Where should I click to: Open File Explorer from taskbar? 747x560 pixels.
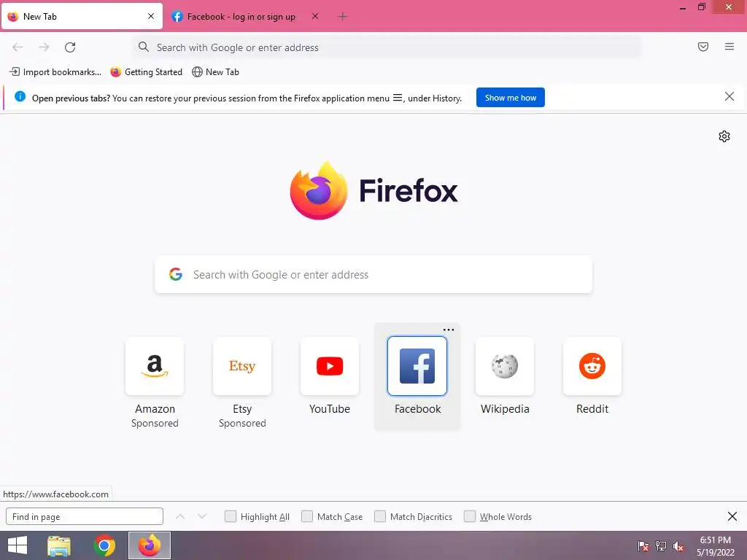59,545
